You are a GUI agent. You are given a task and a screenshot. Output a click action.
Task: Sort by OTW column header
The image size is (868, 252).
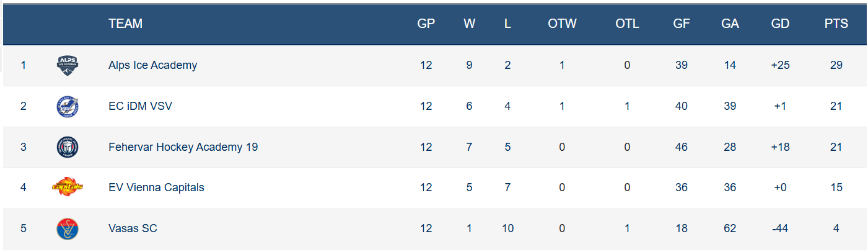(562, 24)
